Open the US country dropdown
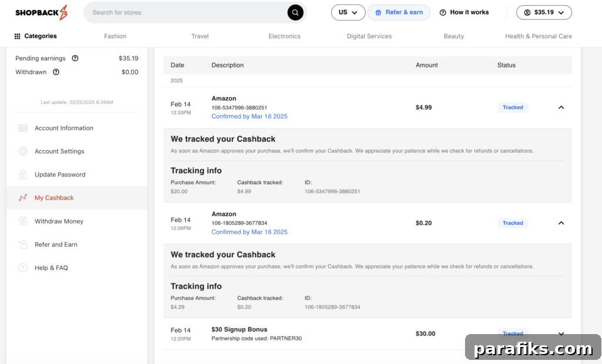 tap(348, 13)
